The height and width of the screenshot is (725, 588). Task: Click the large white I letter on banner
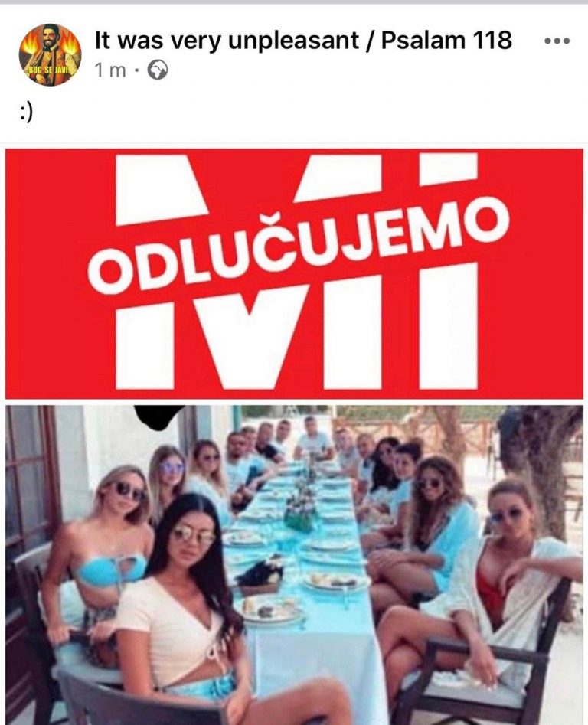(x=448, y=326)
